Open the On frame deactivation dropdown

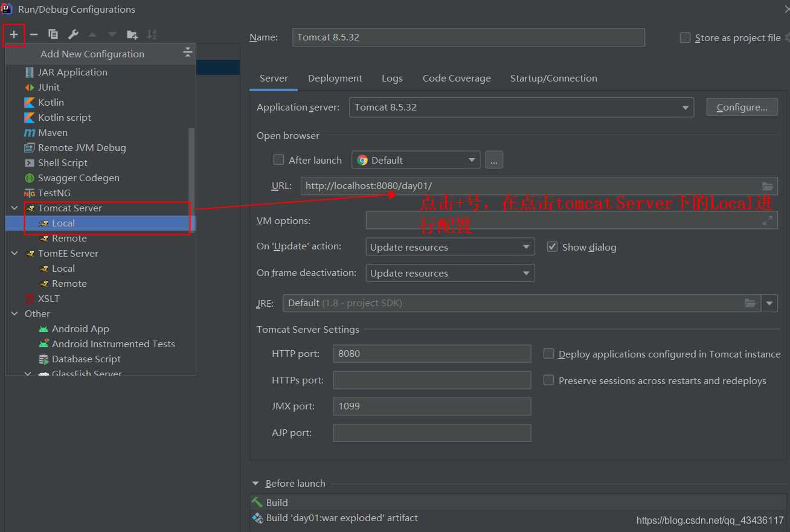pyautogui.click(x=450, y=273)
